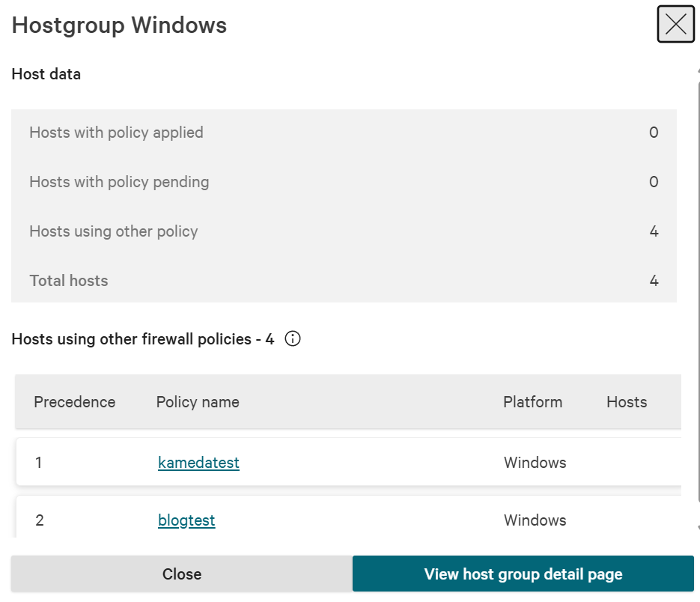Click View host group detail page
This screenshot has height=602, width=700.
(523, 574)
